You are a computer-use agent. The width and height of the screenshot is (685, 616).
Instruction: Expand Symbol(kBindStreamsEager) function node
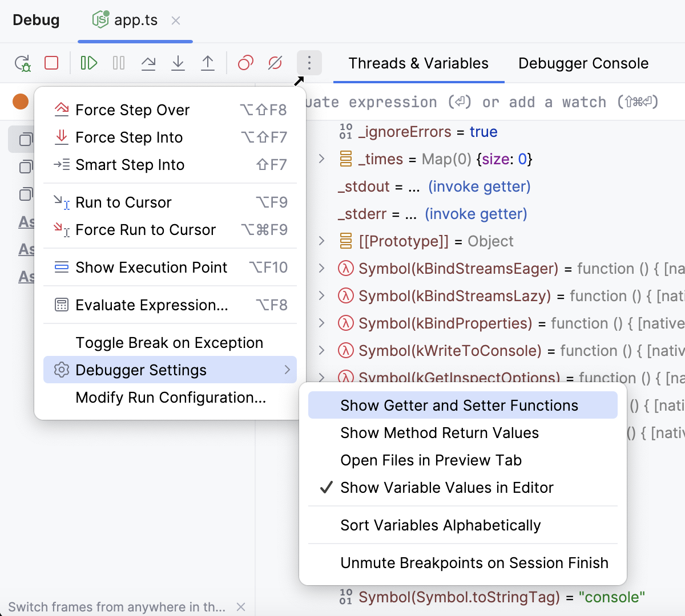pyautogui.click(x=322, y=269)
